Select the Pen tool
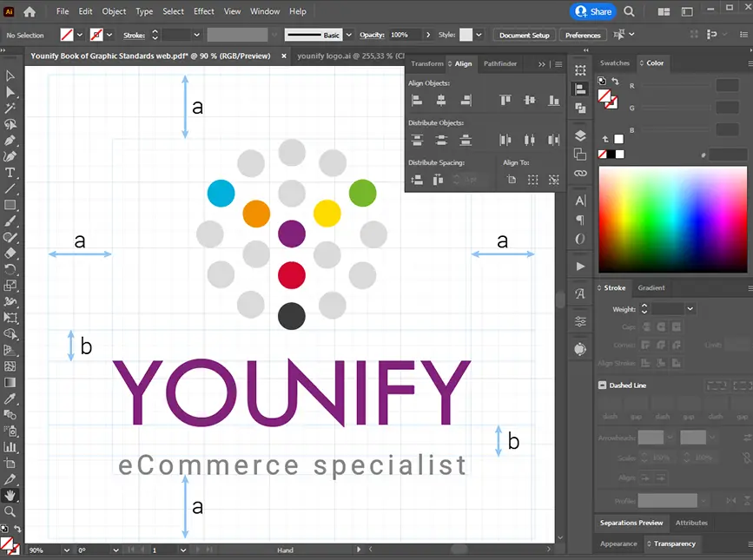 [x=10, y=141]
